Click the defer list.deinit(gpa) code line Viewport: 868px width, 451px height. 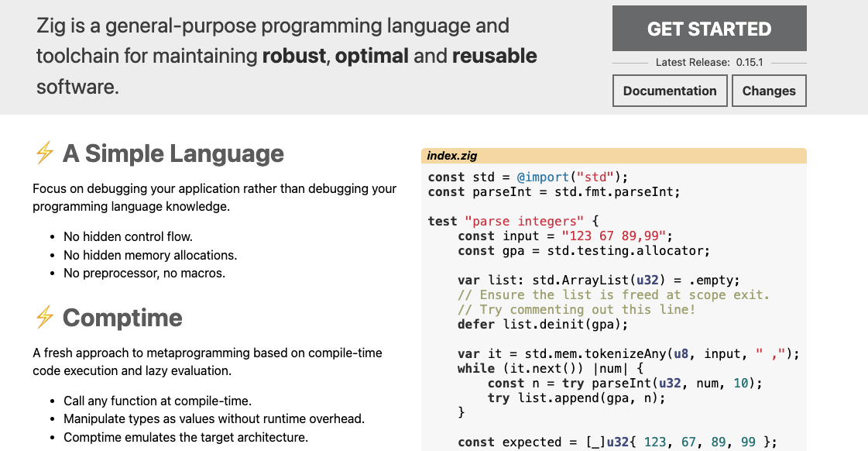(x=543, y=324)
